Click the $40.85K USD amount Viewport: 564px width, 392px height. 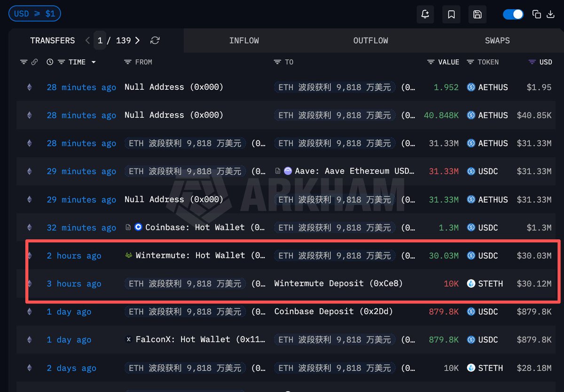coord(534,115)
